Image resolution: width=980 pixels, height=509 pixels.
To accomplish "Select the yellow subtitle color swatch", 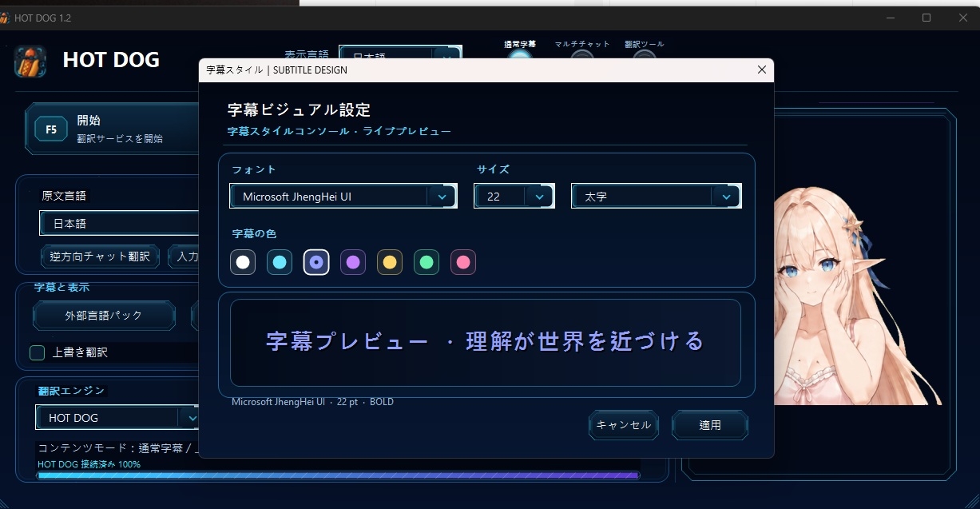I will click(390, 262).
